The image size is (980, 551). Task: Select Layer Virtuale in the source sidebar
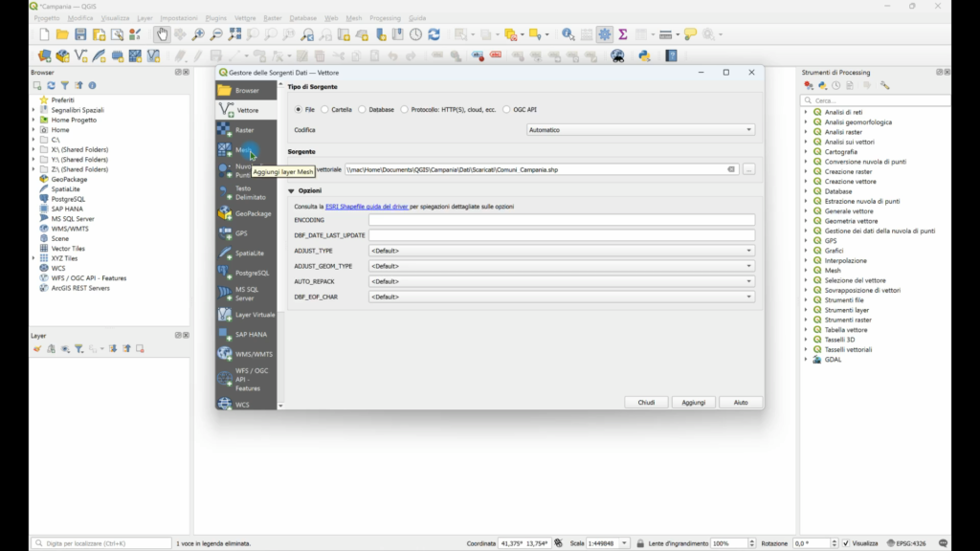pos(246,314)
